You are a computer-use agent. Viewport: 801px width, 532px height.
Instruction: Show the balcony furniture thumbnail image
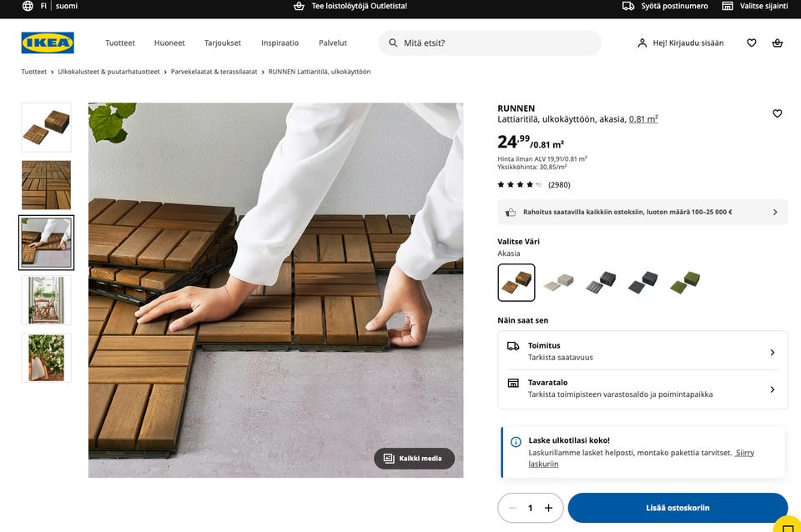(46, 300)
